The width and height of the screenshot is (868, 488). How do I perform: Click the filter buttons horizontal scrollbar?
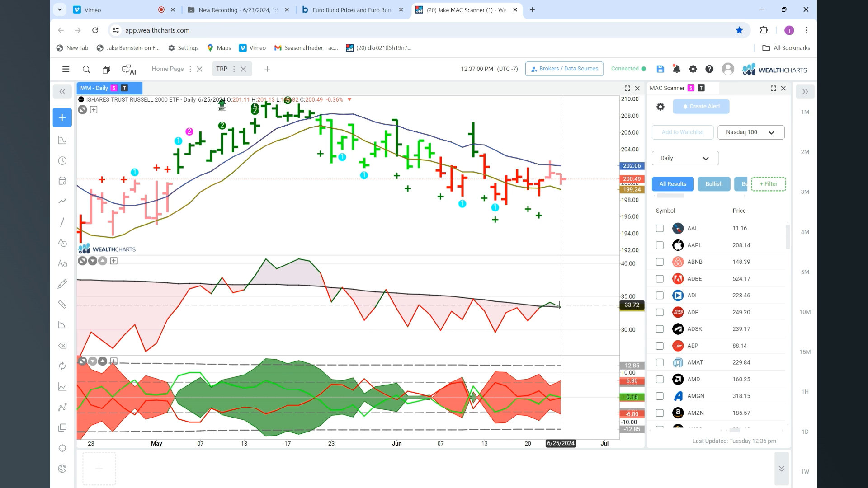click(670, 196)
